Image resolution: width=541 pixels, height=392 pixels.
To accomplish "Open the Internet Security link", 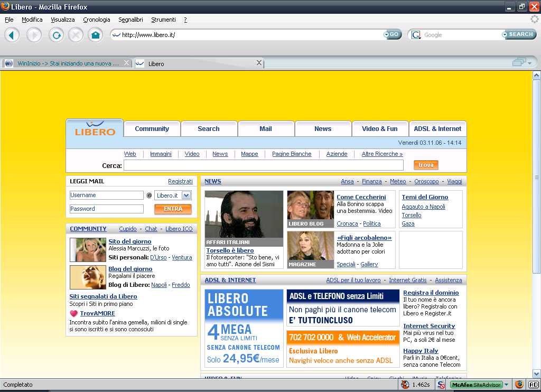I will (x=429, y=326).
